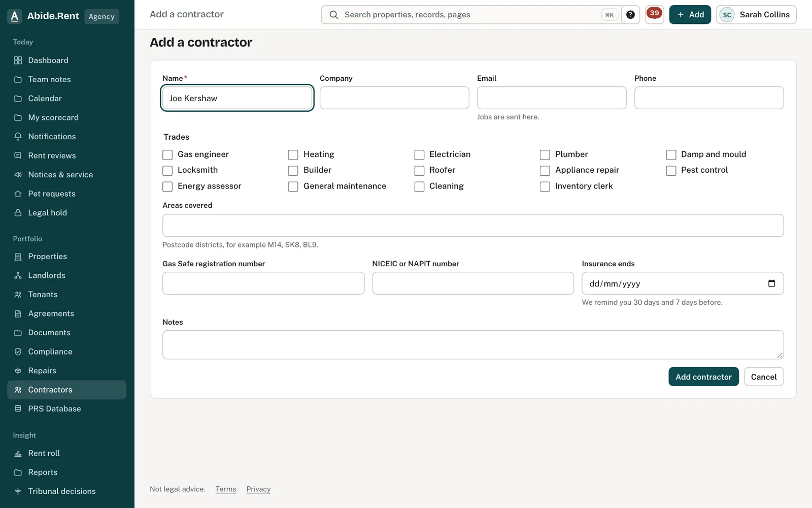
Task: Click the Compliance shield icon
Action: 18,352
